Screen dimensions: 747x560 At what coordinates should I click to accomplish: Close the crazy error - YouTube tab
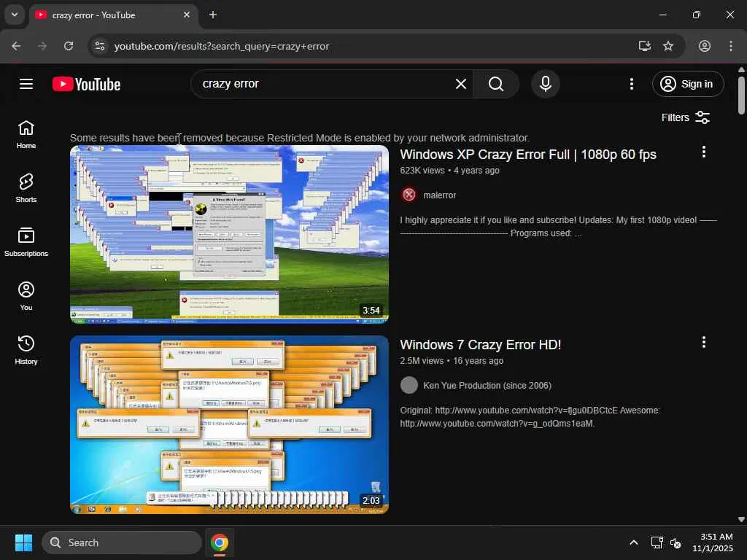pyautogui.click(x=187, y=15)
